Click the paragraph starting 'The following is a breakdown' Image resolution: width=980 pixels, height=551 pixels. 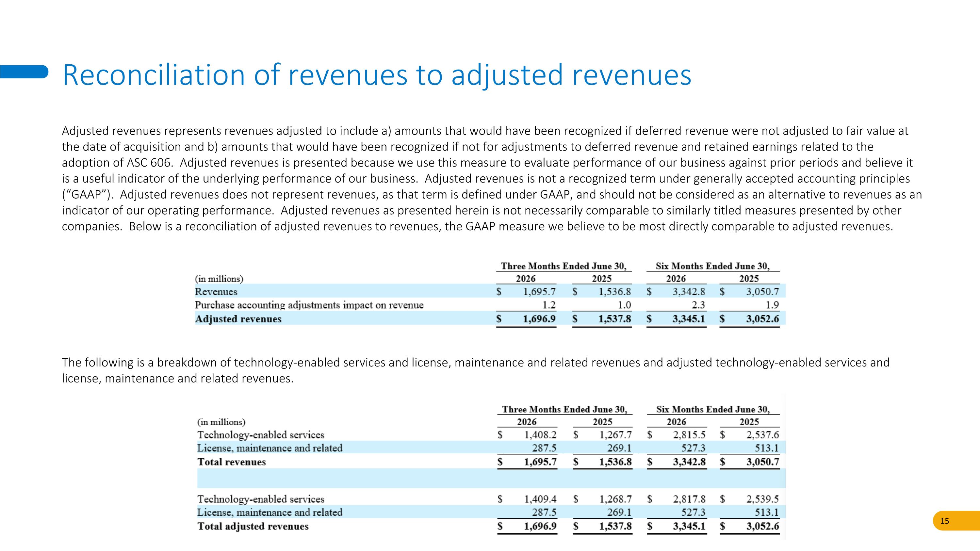coord(476,370)
